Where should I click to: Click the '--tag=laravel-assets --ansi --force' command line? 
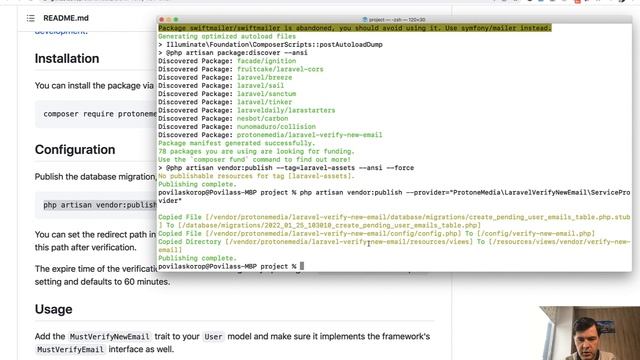pyautogui.click(x=286, y=168)
